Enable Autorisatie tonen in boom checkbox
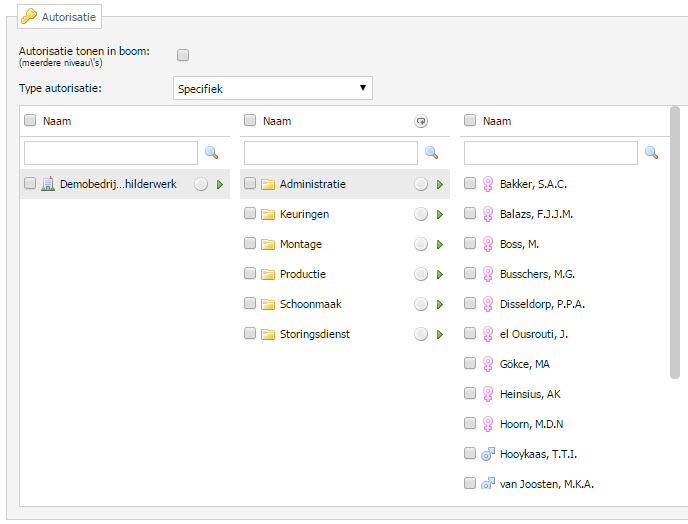 183,55
